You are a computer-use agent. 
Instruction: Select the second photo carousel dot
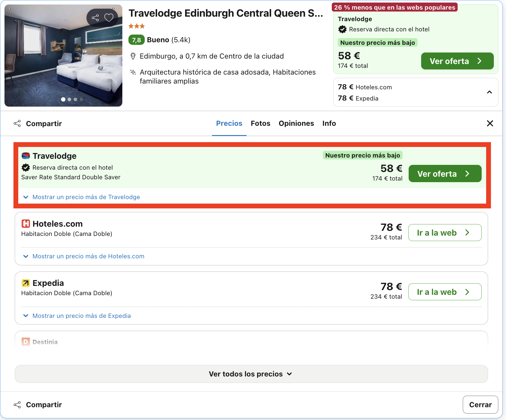69,99
